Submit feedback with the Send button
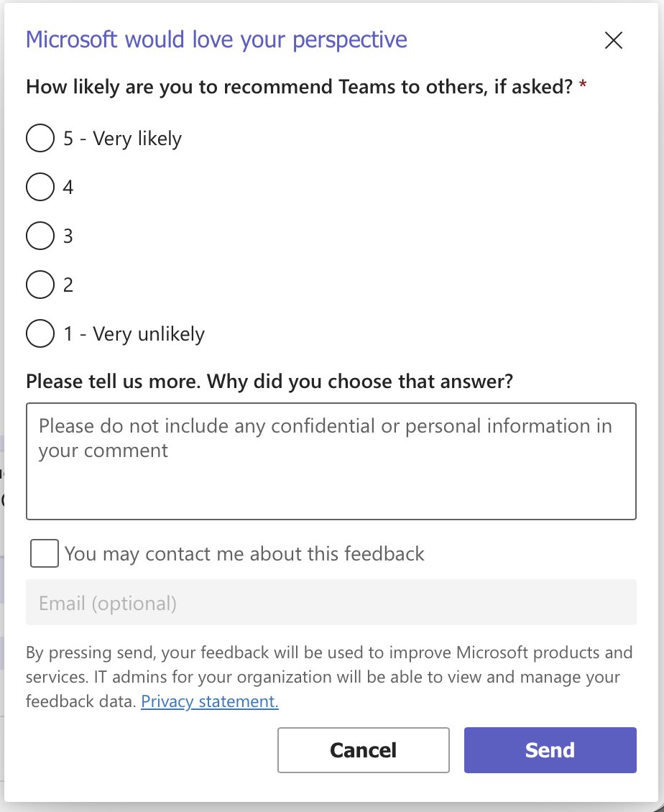The width and height of the screenshot is (664, 812). [550, 750]
